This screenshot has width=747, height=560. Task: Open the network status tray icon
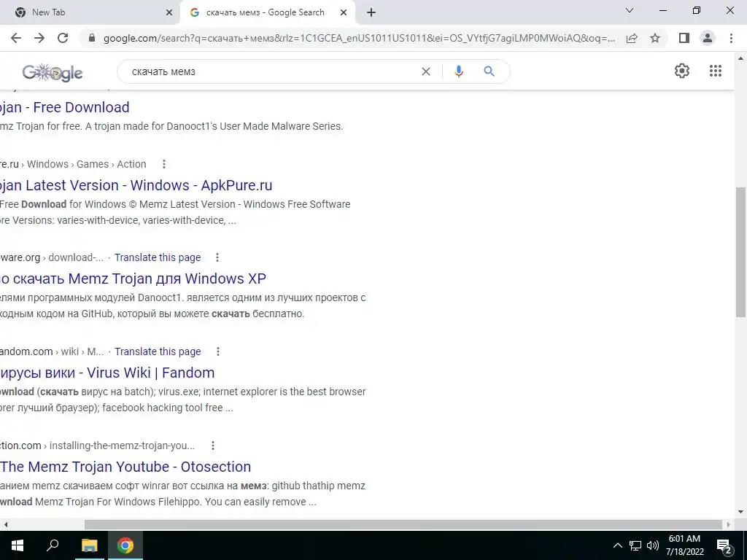click(635, 545)
